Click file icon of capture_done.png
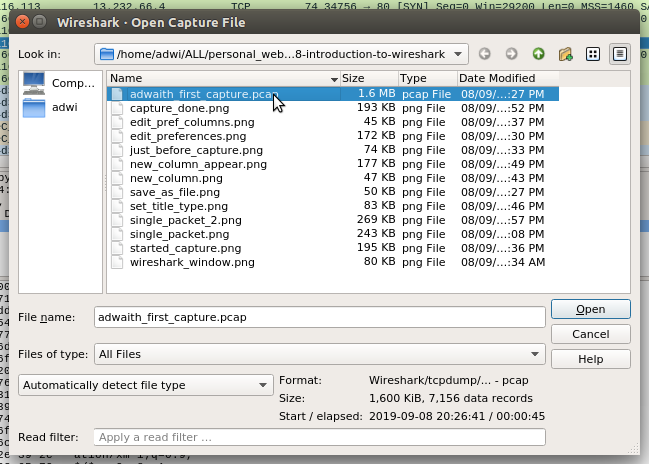 tap(118, 108)
